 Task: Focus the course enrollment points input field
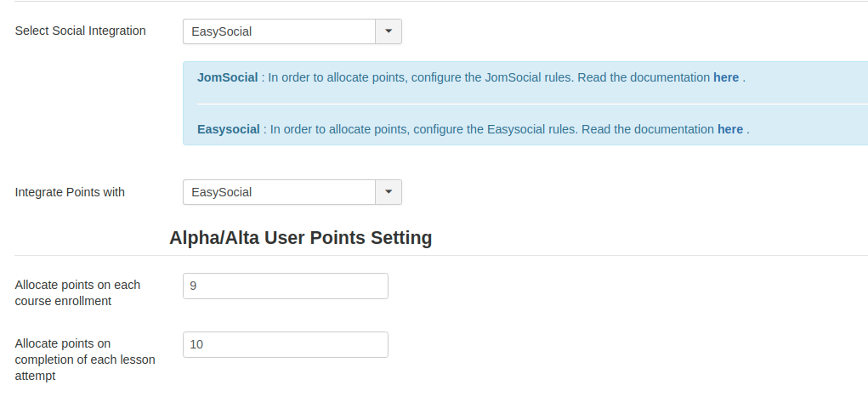[285, 286]
